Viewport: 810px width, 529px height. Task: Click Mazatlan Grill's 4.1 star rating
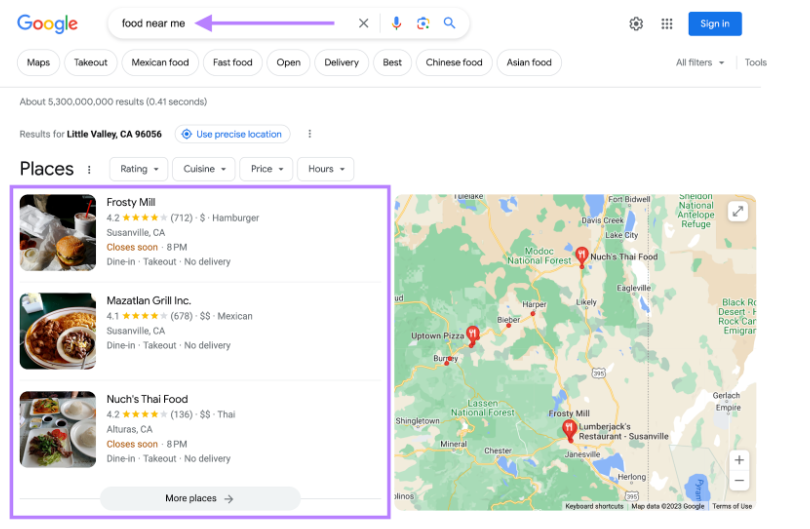(x=137, y=316)
